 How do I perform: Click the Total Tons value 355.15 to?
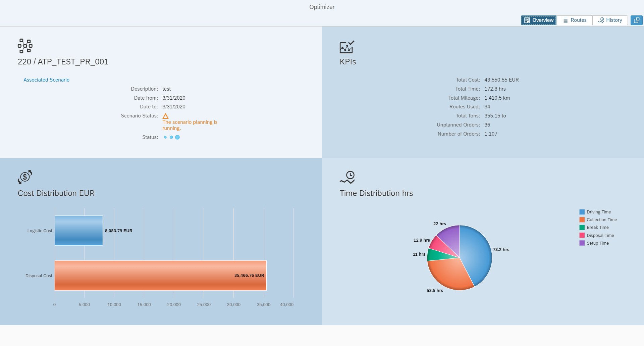coord(495,116)
